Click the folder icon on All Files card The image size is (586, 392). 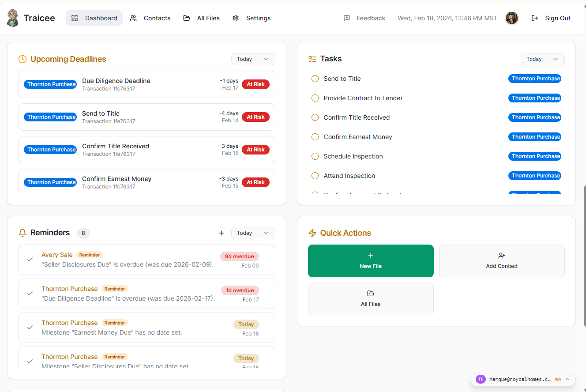point(371,294)
